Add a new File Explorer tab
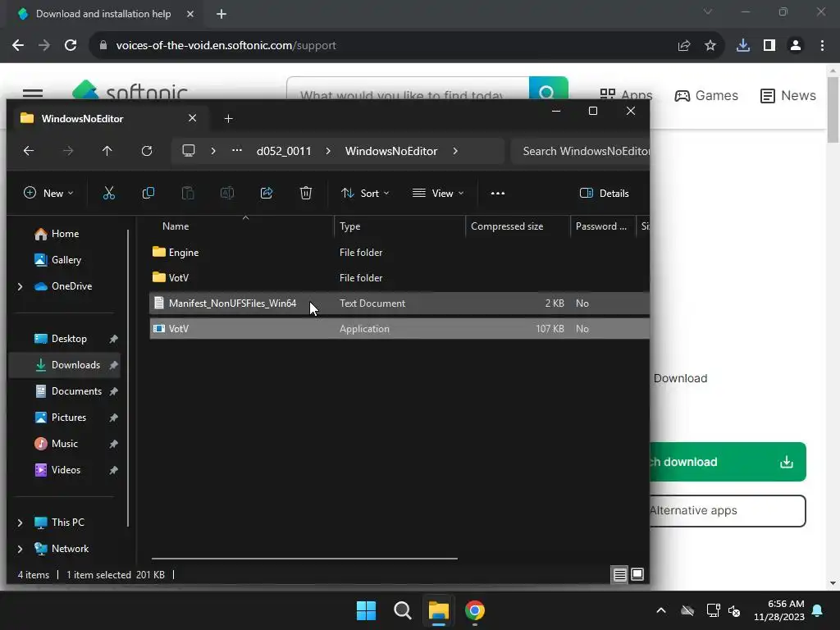Screen dimensions: 840x630 point(228,118)
